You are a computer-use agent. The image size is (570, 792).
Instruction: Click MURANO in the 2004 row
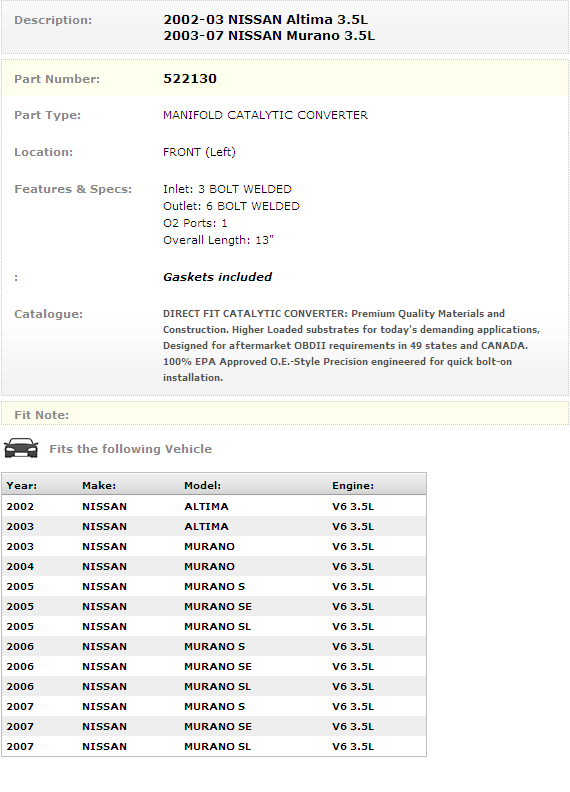pos(209,567)
